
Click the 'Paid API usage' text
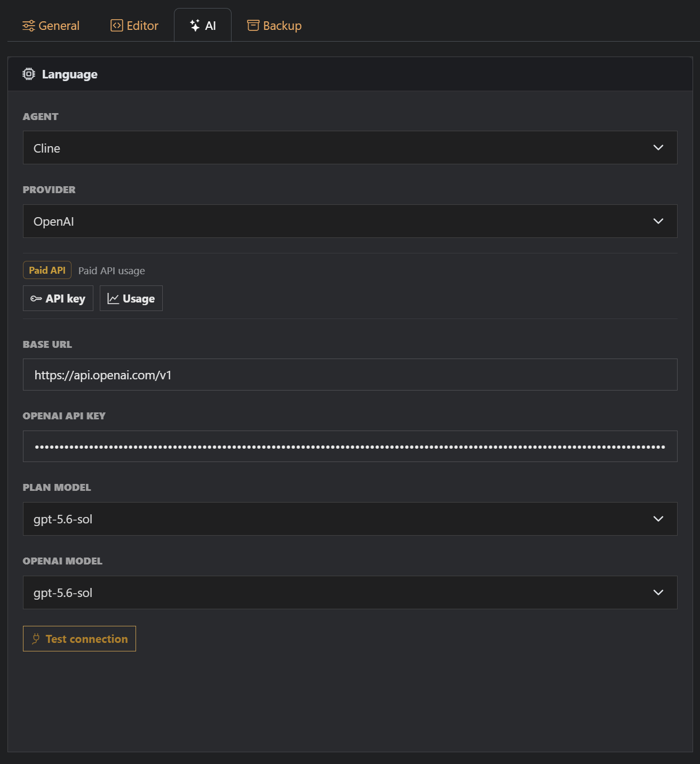112,271
